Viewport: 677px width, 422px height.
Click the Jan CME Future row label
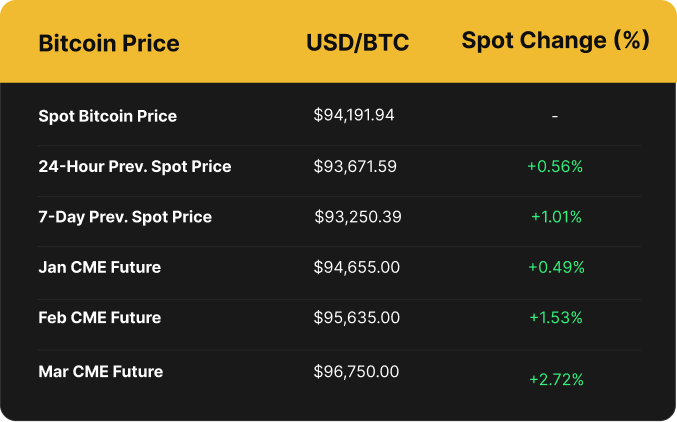(x=99, y=267)
